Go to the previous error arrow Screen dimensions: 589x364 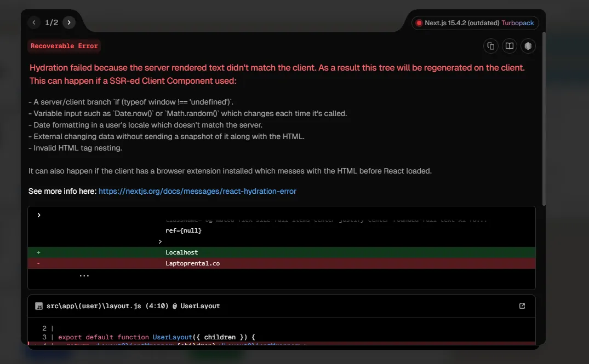coord(35,22)
